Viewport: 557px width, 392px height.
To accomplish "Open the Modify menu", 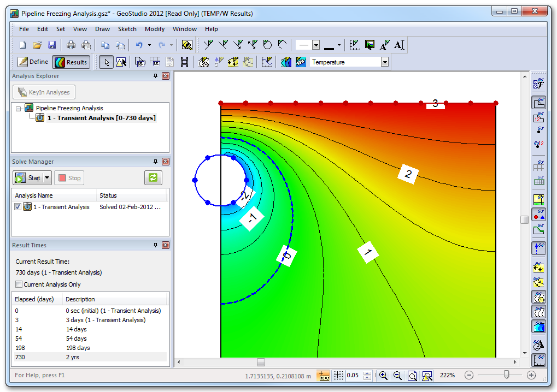I will (155, 29).
